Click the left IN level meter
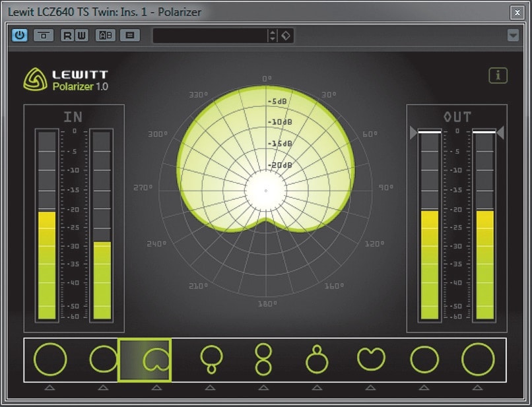Viewport: 532px width, 407px height. coord(47,225)
